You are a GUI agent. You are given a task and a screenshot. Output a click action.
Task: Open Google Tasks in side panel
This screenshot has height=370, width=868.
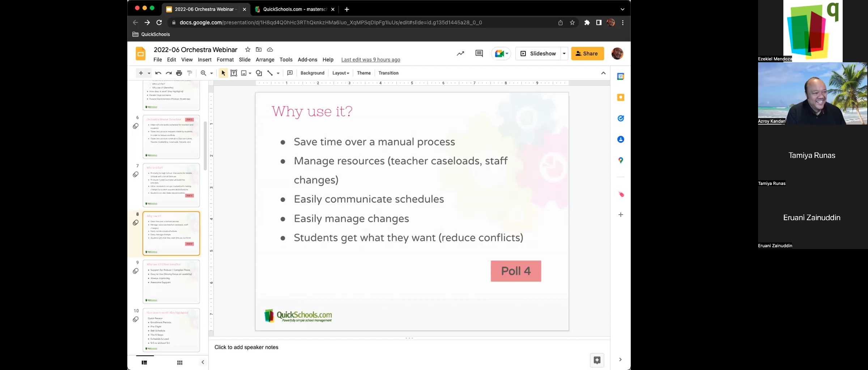pos(621,119)
